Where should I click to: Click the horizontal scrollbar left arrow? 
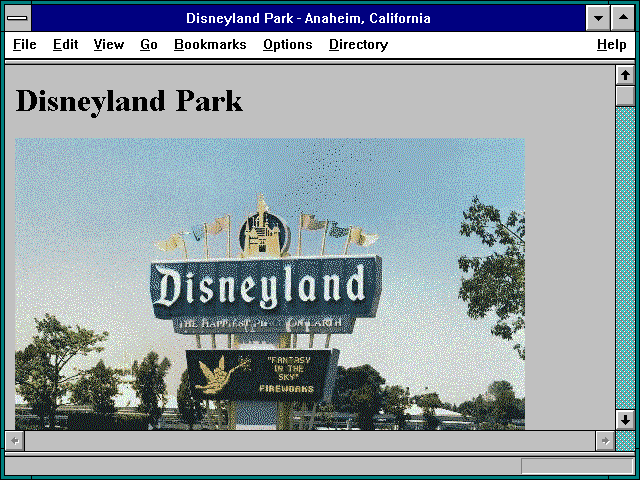point(15,441)
